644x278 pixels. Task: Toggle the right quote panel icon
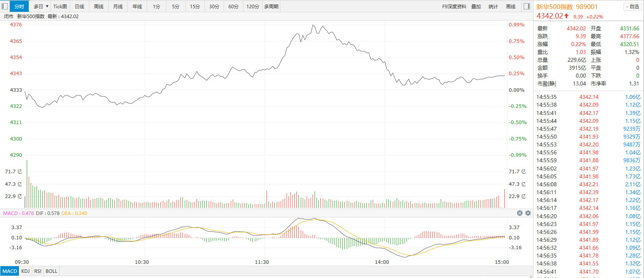coord(527,6)
